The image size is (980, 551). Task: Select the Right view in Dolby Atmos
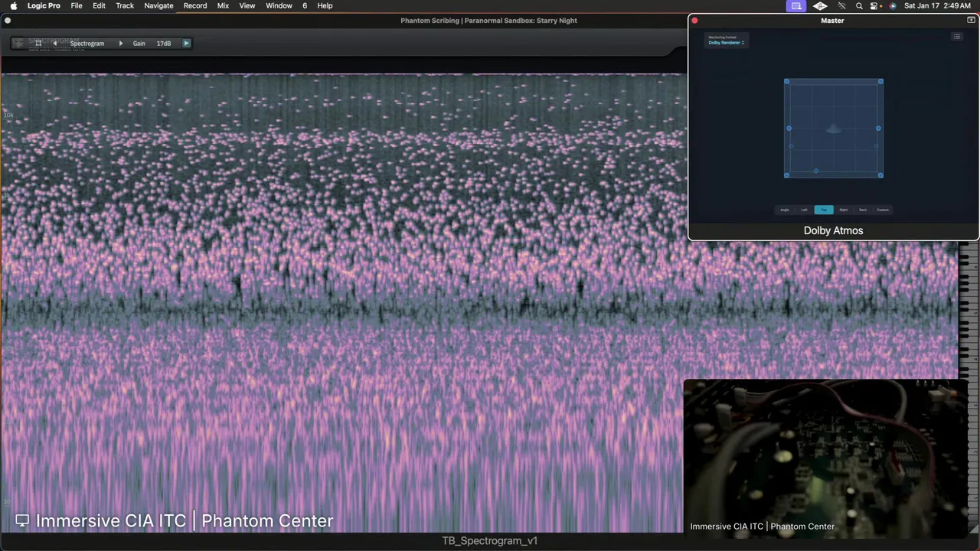coord(843,210)
